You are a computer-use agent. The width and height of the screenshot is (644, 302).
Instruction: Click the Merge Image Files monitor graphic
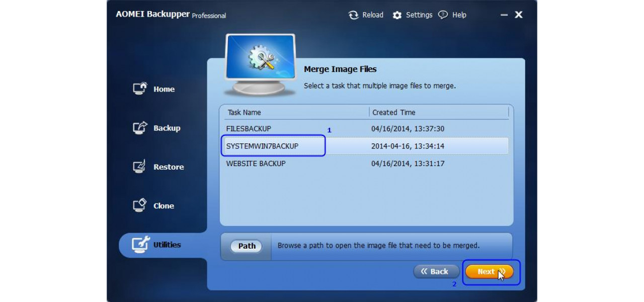261,64
